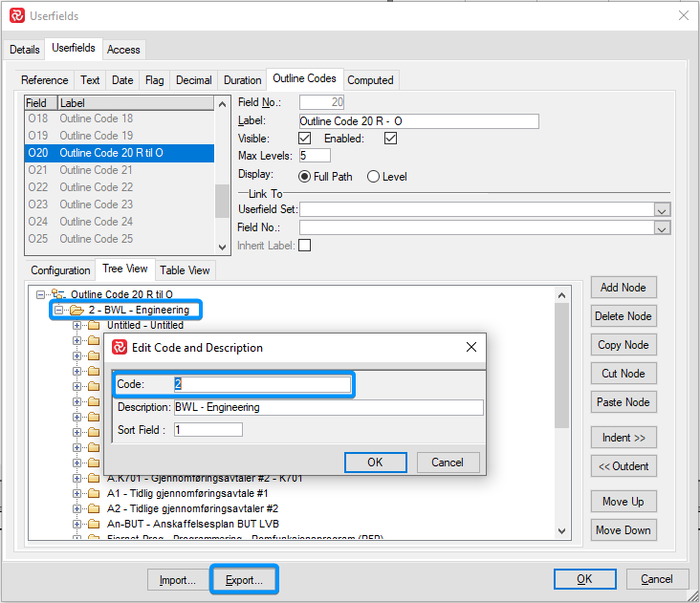Image resolution: width=700 pixels, height=603 pixels.
Task: Click the Add Node button
Action: 623,288
